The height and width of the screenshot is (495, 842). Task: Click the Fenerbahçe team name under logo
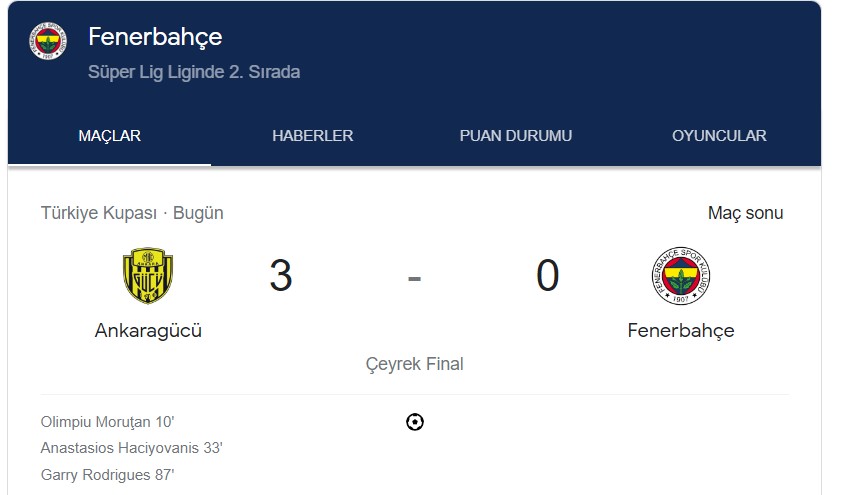tap(681, 330)
